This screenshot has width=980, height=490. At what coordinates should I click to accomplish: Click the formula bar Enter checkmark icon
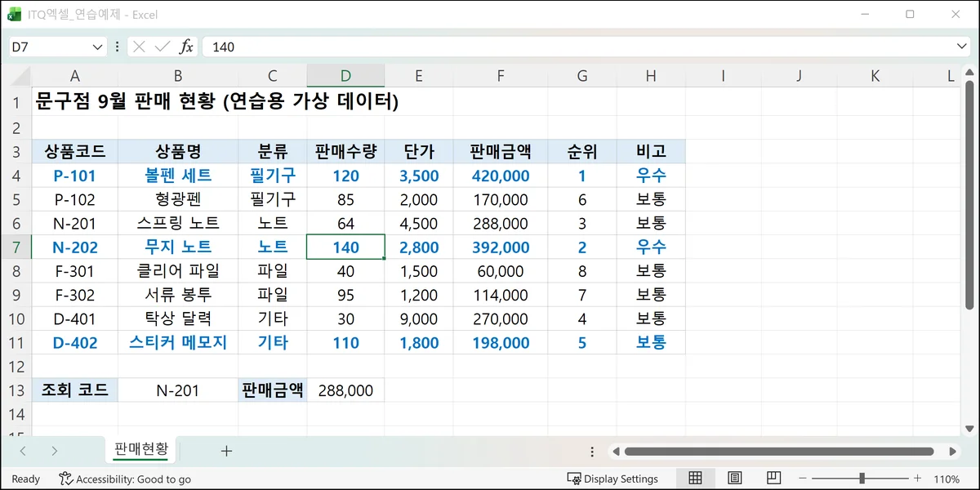(x=163, y=47)
